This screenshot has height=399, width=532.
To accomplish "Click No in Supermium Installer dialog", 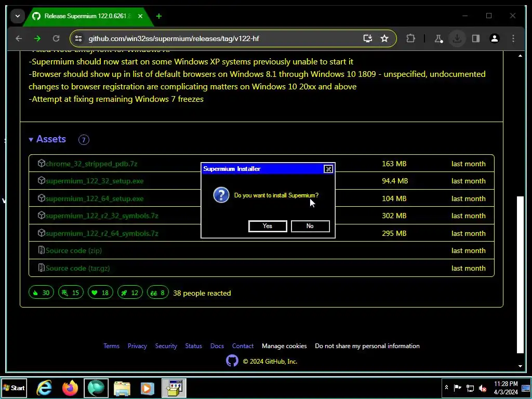I will coord(310,226).
